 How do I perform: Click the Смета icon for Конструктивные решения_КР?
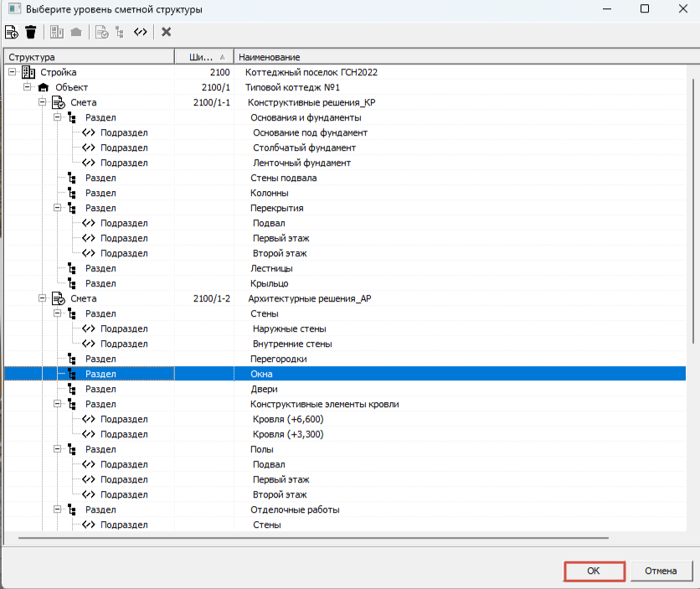pos(59,102)
